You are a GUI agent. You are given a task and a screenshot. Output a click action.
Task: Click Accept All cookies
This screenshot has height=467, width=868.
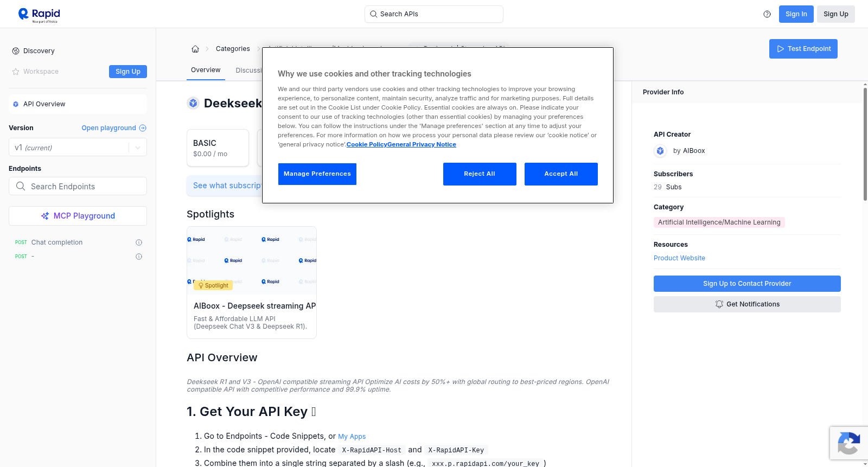click(561, 174)
